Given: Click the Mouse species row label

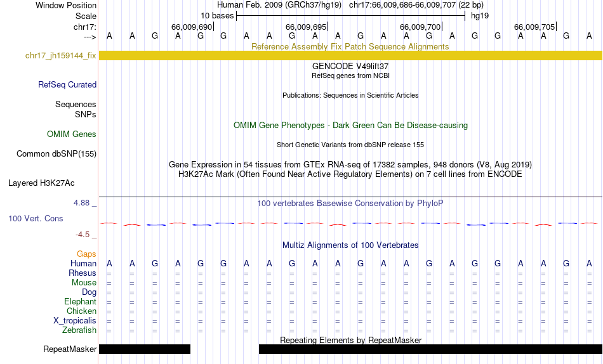Looking at the screenshot, I should (84, 283).
